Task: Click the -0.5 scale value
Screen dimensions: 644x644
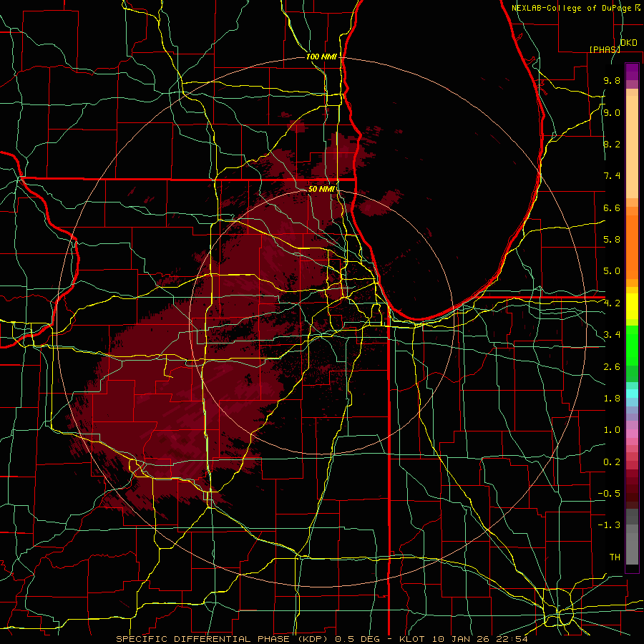Action: point(609,494)
